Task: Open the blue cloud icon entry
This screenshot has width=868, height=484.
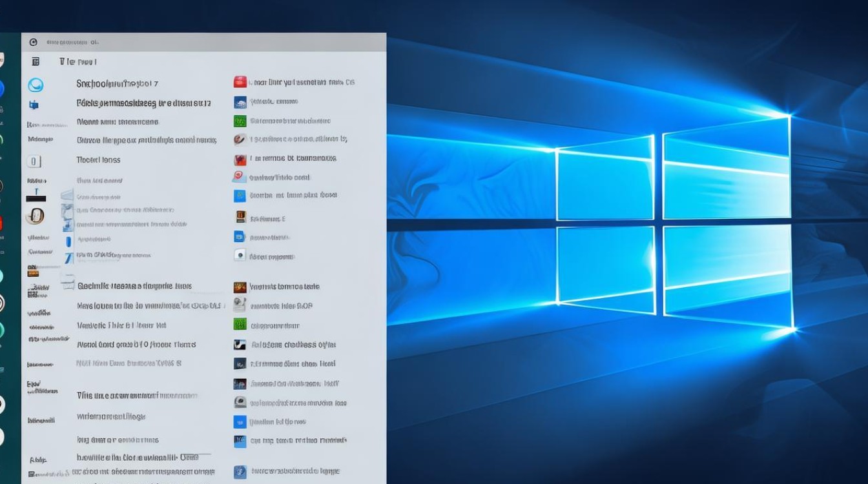Action: (x=240, y=102)
